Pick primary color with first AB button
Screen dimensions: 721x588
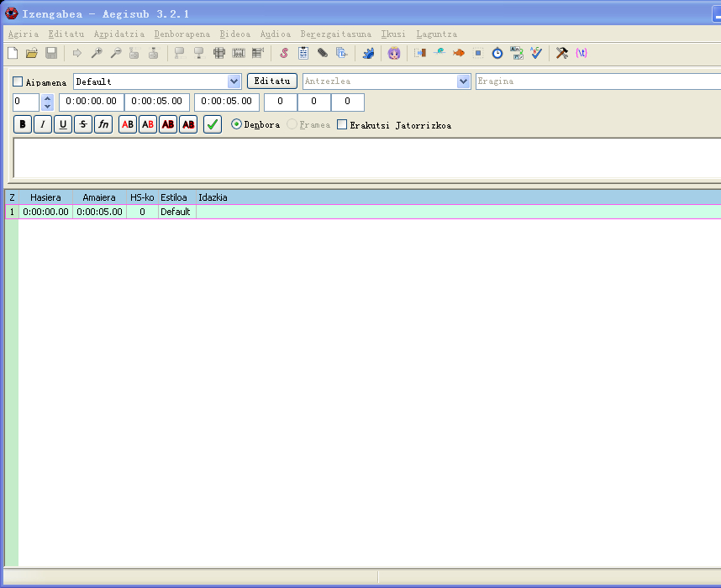(x=128, y=124)
